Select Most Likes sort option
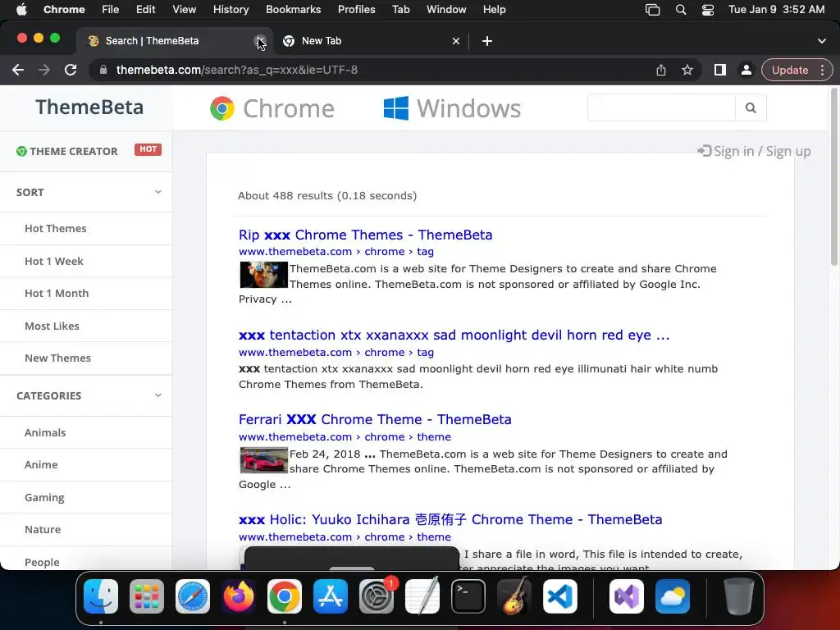 tap(52, 326)
